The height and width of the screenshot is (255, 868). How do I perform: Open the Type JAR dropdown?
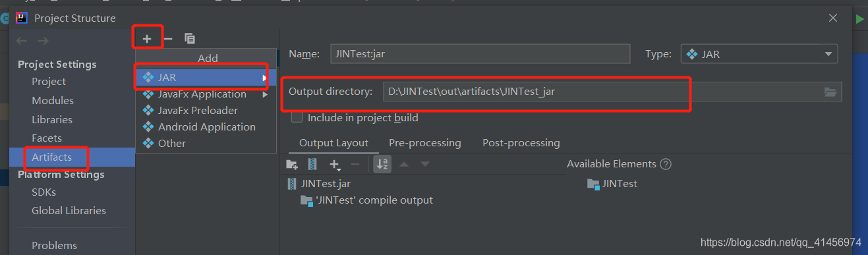(759, 54)
